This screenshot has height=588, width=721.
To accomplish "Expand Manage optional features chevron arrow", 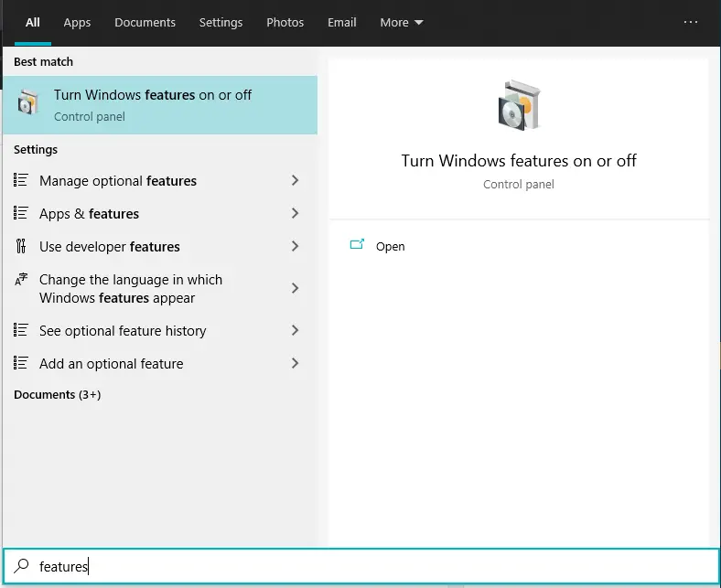I will coord(295,181).
